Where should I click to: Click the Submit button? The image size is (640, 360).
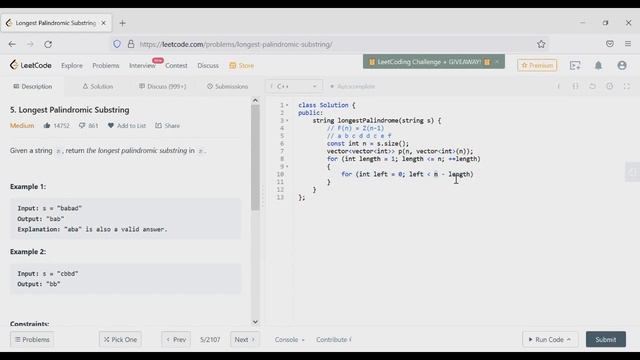[x=606, y=340]
